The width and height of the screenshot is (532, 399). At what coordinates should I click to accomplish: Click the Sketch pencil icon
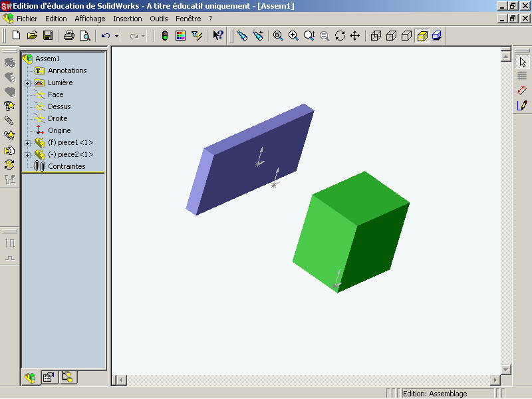522,105
